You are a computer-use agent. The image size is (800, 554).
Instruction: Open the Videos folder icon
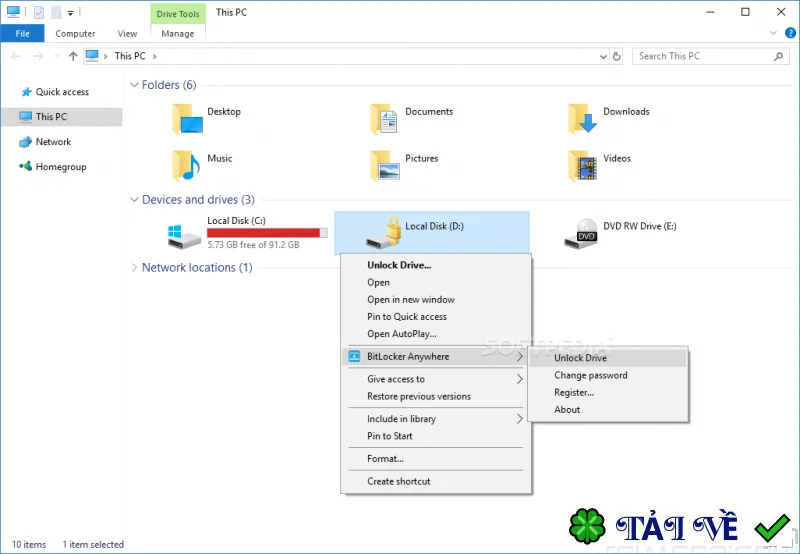pos(582,165)
